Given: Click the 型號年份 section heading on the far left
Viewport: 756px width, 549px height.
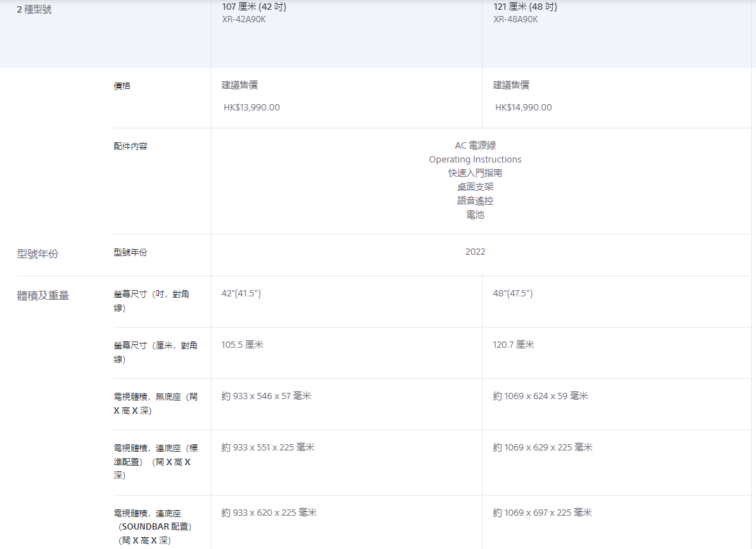Looking at the screenshot, I should point(37,254).
